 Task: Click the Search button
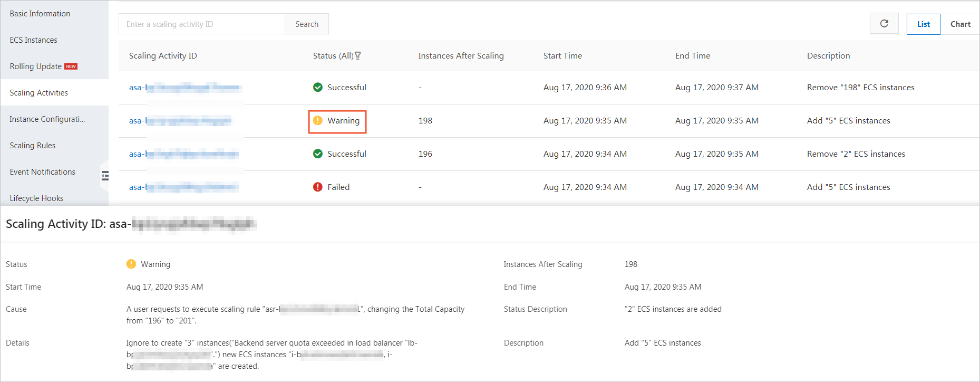(x=307, y=24)
